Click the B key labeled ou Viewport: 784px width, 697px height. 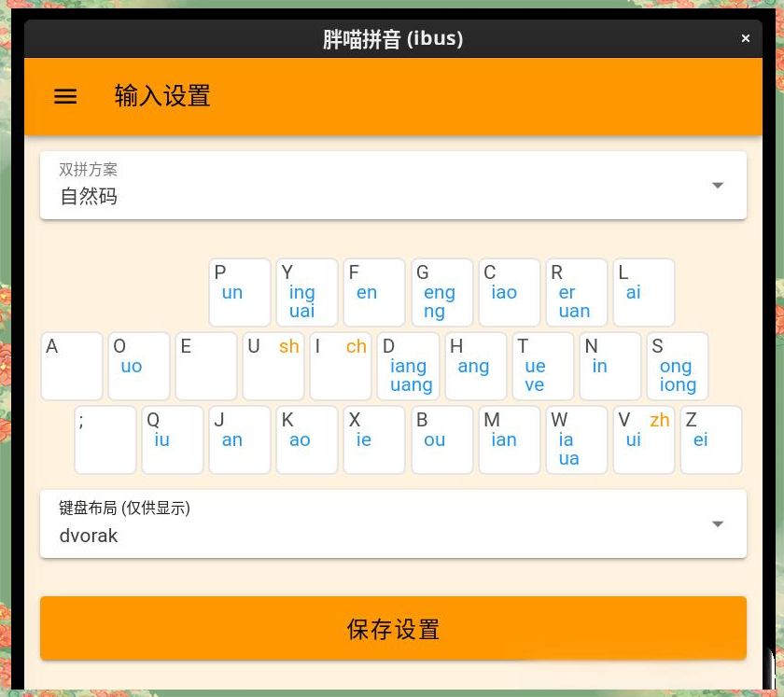pos(442,439)
